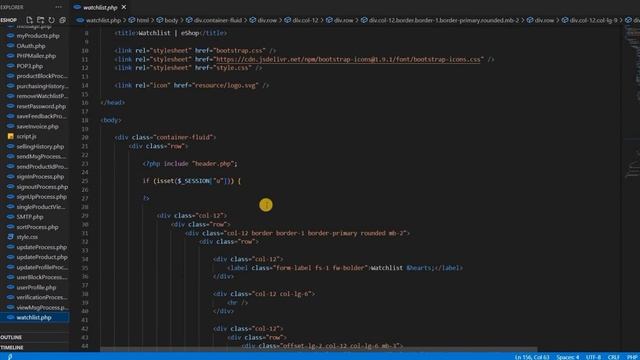Click the horizontal scrollbar under the editor

(x=318, y=349)
